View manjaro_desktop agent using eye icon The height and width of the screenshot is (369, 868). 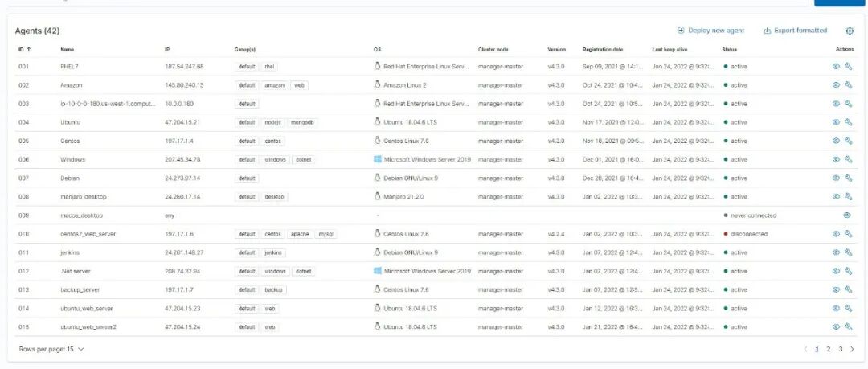(836, 197)
